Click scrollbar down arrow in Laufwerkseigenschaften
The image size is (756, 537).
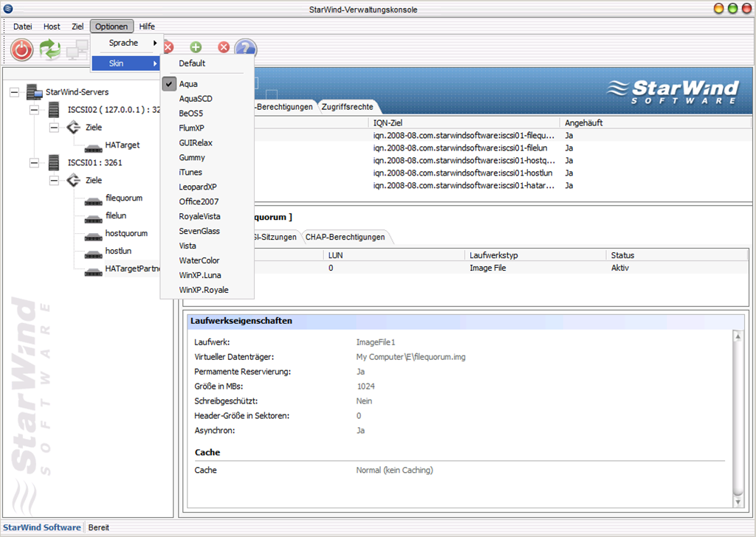point(738,502)
